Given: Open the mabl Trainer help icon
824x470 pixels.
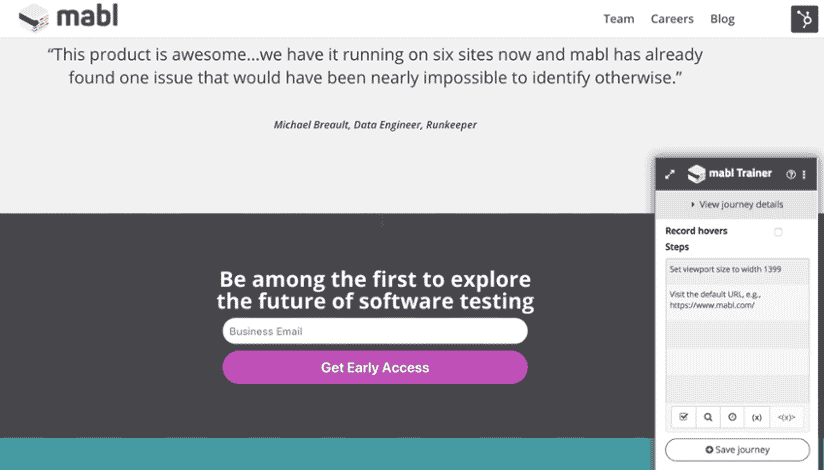Looking at the screenshot, I should pos(790,175).
